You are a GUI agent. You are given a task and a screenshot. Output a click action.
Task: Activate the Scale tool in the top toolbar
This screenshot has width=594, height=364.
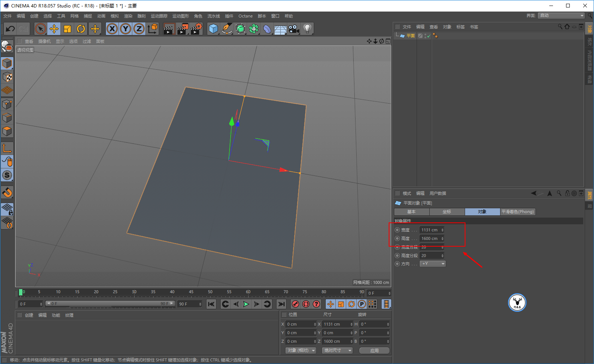(x=67, y=29)
